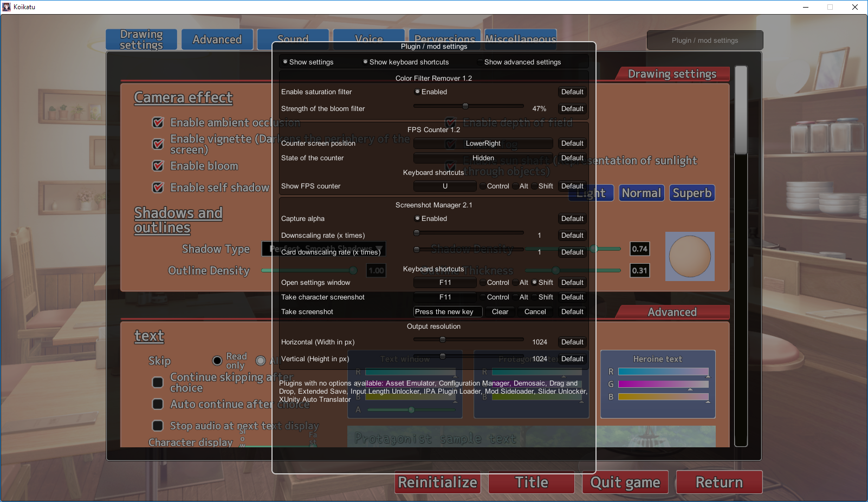Viewport: 868px width, 502px height.
Task: Reset Counter screen position to Default
Action: (x=572, y=144)
